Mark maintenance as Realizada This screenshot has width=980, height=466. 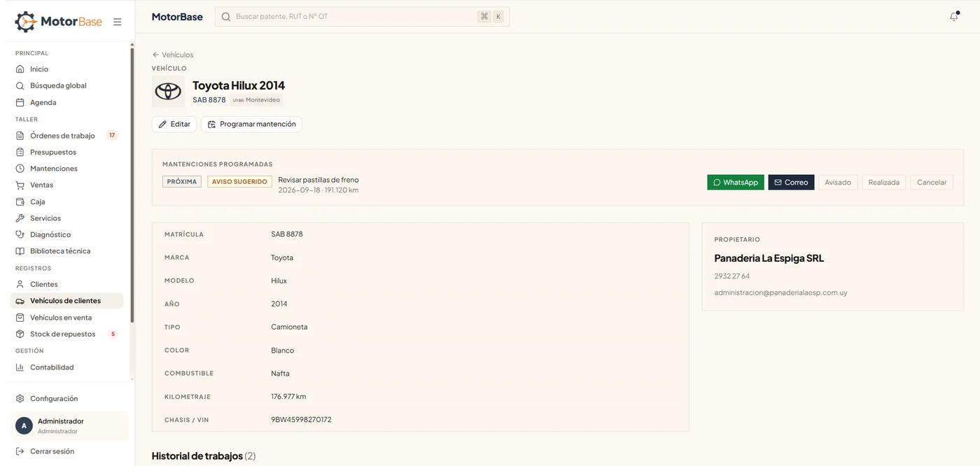point(884,183)
